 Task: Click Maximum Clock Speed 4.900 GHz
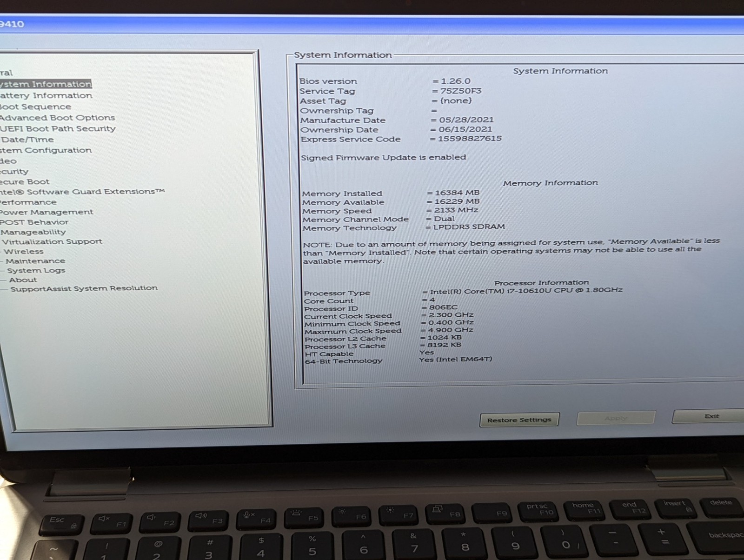tap(450, 330)
